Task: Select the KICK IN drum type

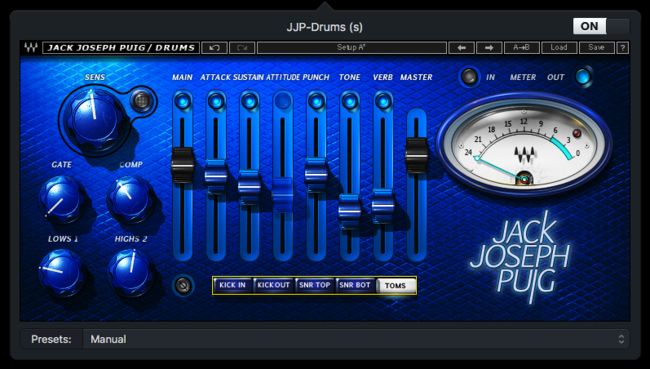Action: pyautogui.click(x=232, y=285)
